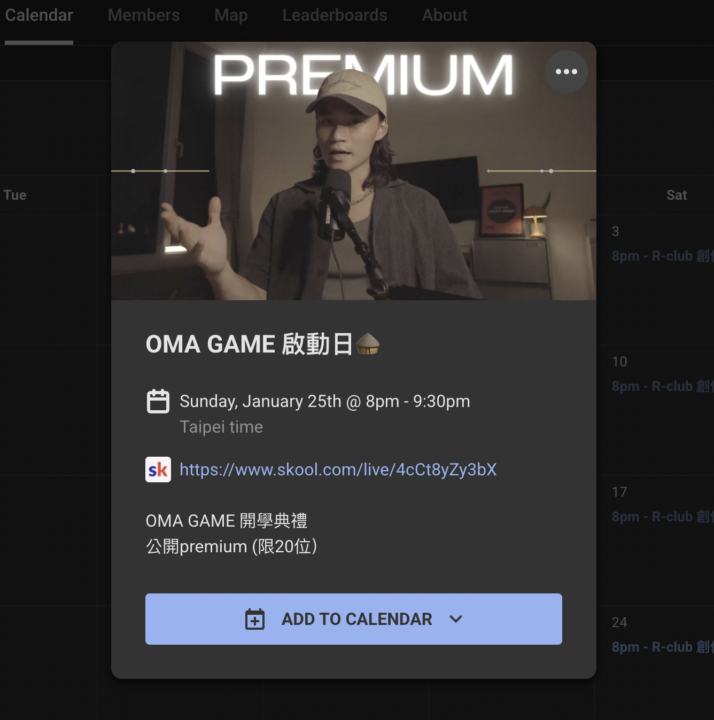Open the 8pm R-club event on the 24th
The height and width of the screenshot is (720, 714).
[663, 647]
